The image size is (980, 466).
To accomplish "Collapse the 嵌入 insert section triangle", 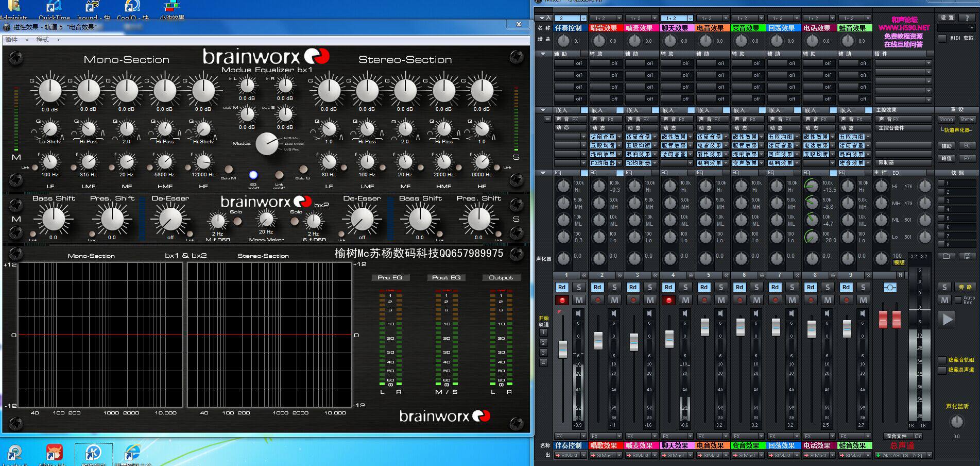I will 543,110.
